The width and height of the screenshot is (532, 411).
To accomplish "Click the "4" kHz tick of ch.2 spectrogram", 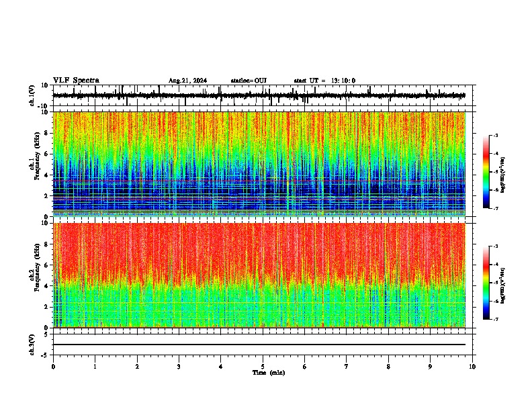I will pyautogui.click(x=47, y=286).
